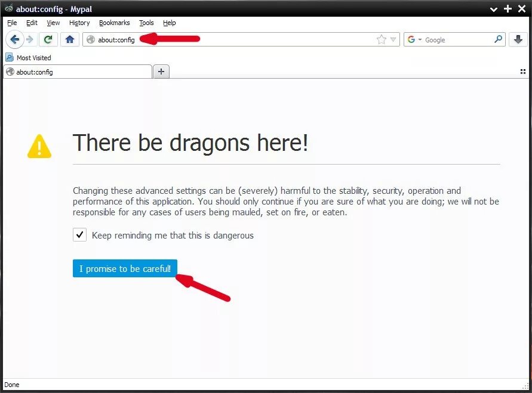This screenshot has width=532, height=393.
Task: Open Most Visited bookmarks folder
Action: [29, 58]
